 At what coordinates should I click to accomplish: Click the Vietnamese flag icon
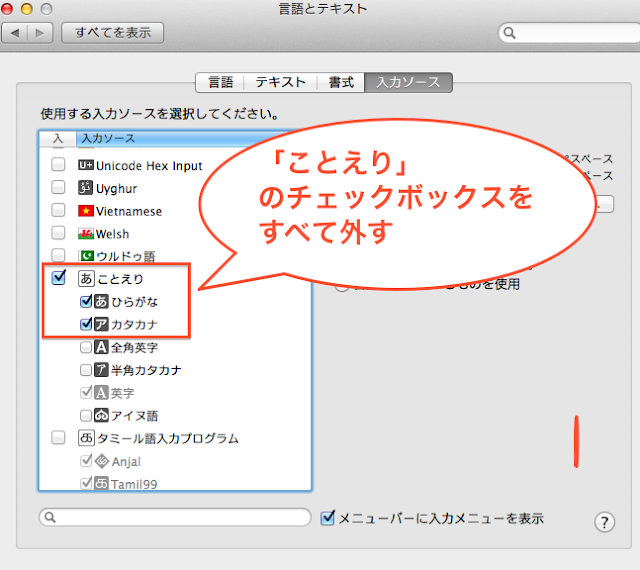click(x=86, y=211)
